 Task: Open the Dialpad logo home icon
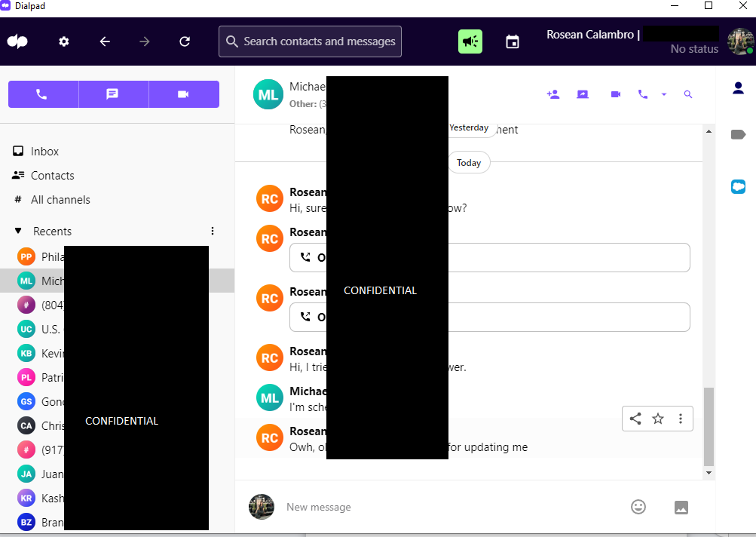tap(17, 41)
